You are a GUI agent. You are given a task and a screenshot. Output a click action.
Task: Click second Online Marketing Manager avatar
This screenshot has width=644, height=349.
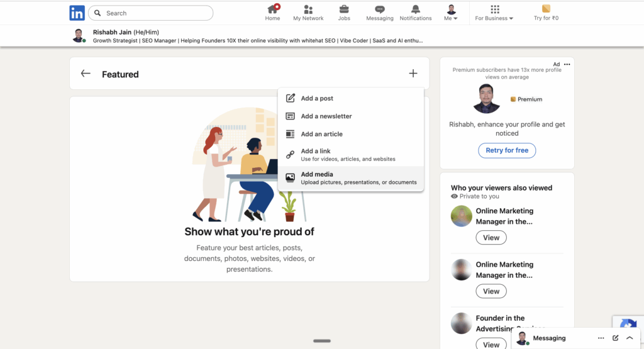tap(461, 270)
